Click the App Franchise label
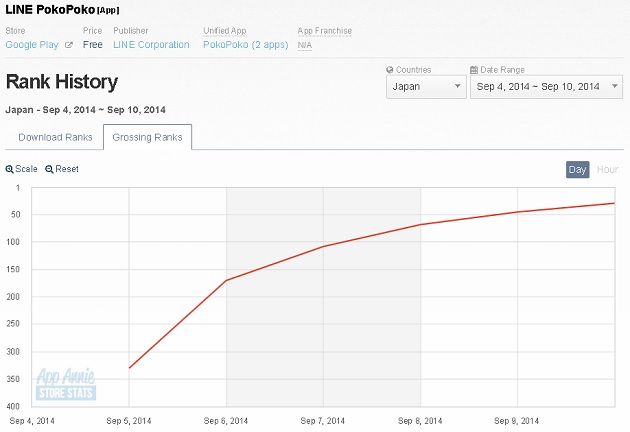The image size is (630, 432). pyautogui.click(x=325, y=31)
